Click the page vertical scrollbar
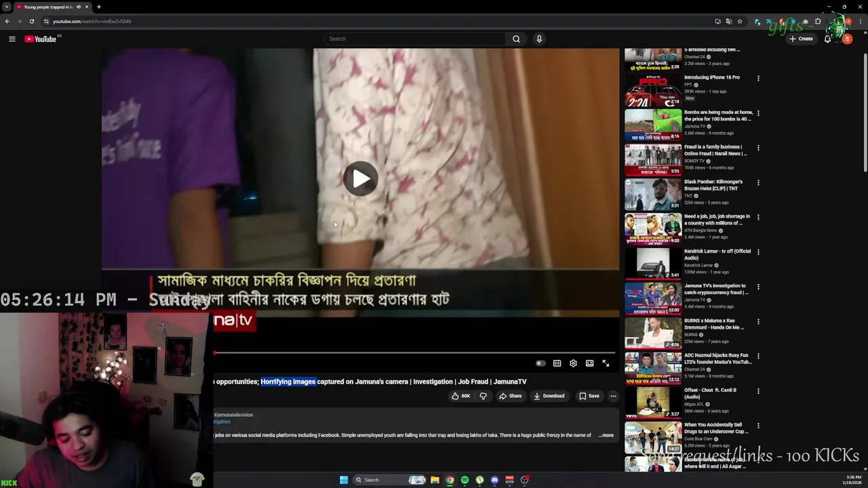868x488 pixels. [x=865, y=112]
